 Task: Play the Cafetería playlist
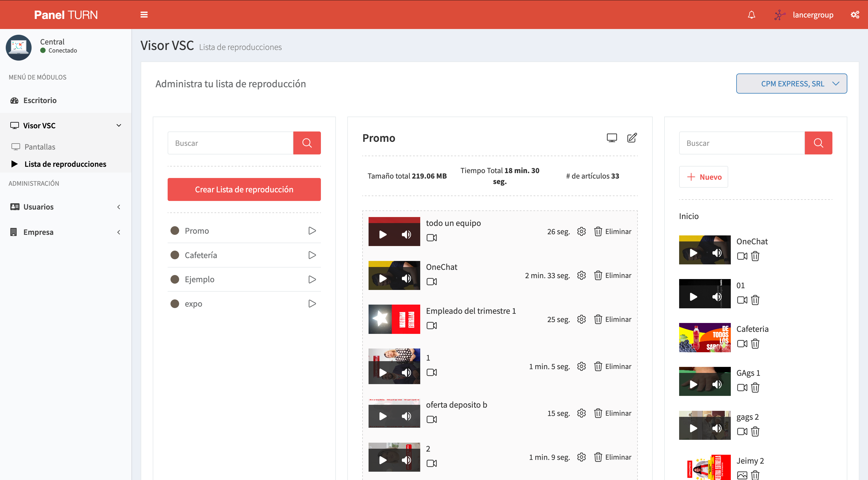pyautogui.click(x=312, y=255)
